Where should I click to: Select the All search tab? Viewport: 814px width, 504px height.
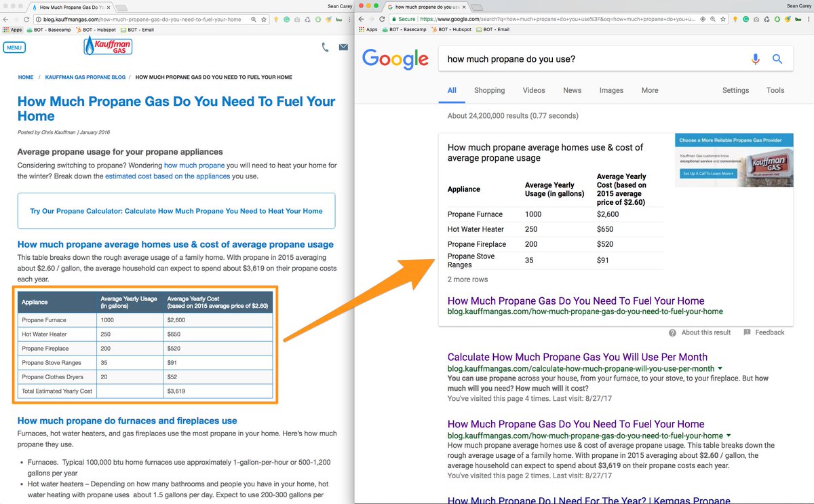452,90
